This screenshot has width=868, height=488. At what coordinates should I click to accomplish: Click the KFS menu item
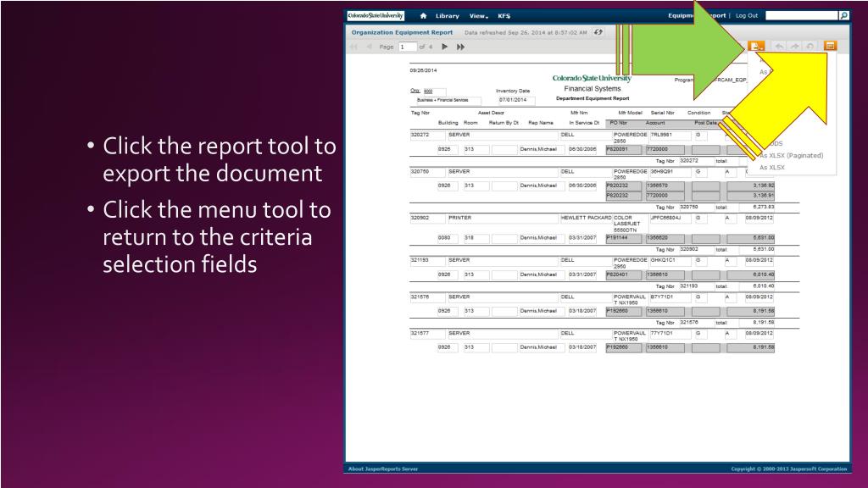click(504, 16)
